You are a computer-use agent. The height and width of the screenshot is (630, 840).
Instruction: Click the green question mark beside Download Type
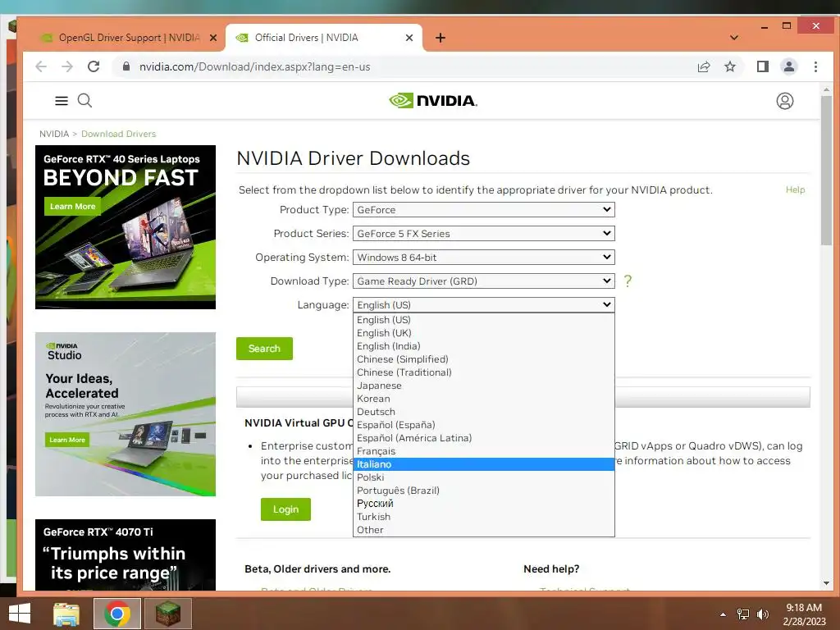(628, 281)
